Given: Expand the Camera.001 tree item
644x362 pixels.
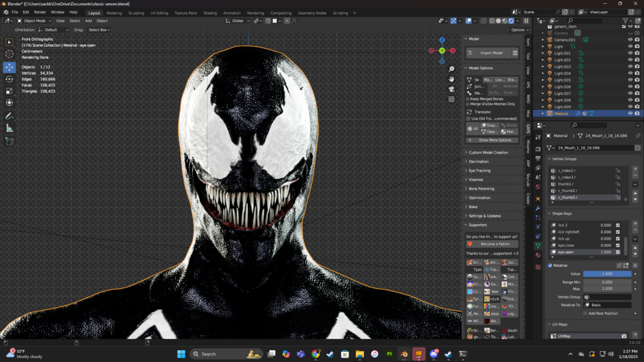Looking at the screenshot, I should [x=543, y=40].
